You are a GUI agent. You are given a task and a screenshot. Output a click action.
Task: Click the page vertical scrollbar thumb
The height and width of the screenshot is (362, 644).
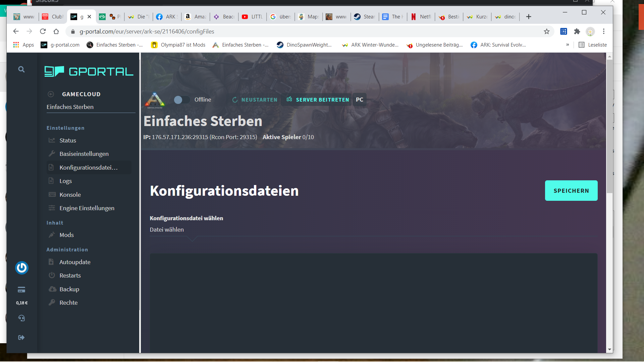[609, 127]
